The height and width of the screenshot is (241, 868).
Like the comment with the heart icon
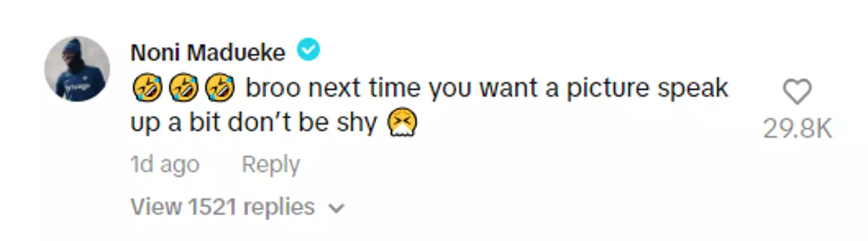[797, 93]
